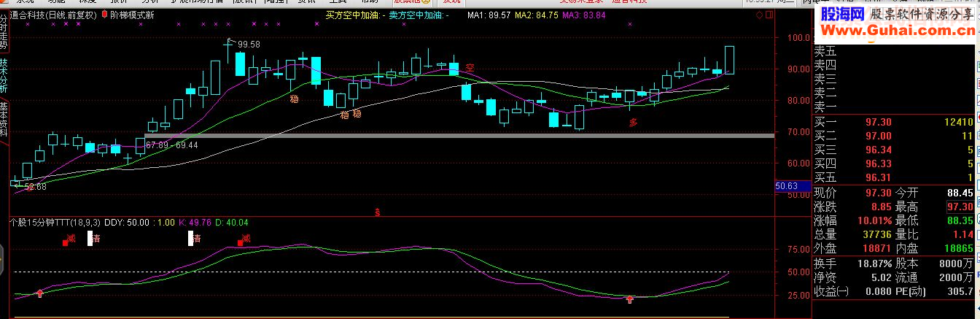Click the 买方空中加油 label
The image size is (980, 319).
pyautogui.click(x=354, y=15)
